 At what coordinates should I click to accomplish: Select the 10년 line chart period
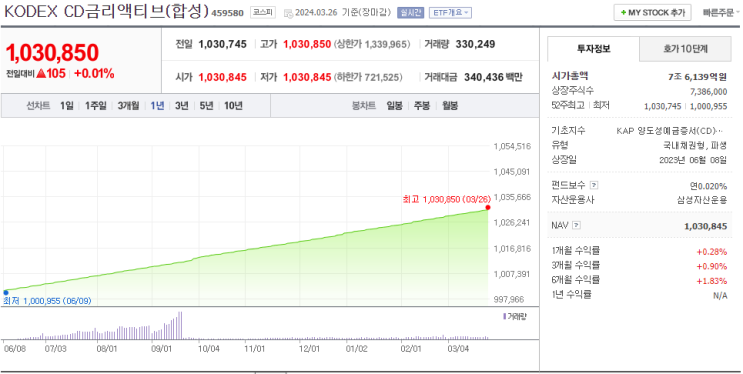(x=233, y=106)
